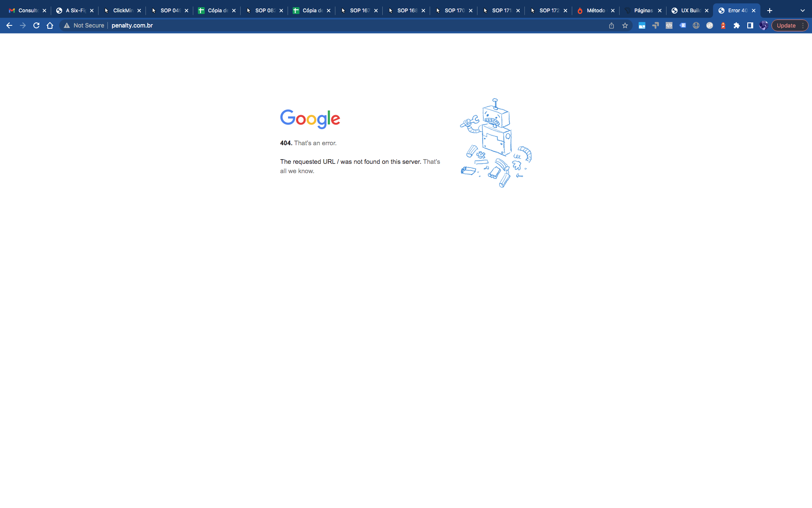This screenshot has width=812, height=508.
Task: Open the code brackets extension
Action: click(x=669, y=25)
